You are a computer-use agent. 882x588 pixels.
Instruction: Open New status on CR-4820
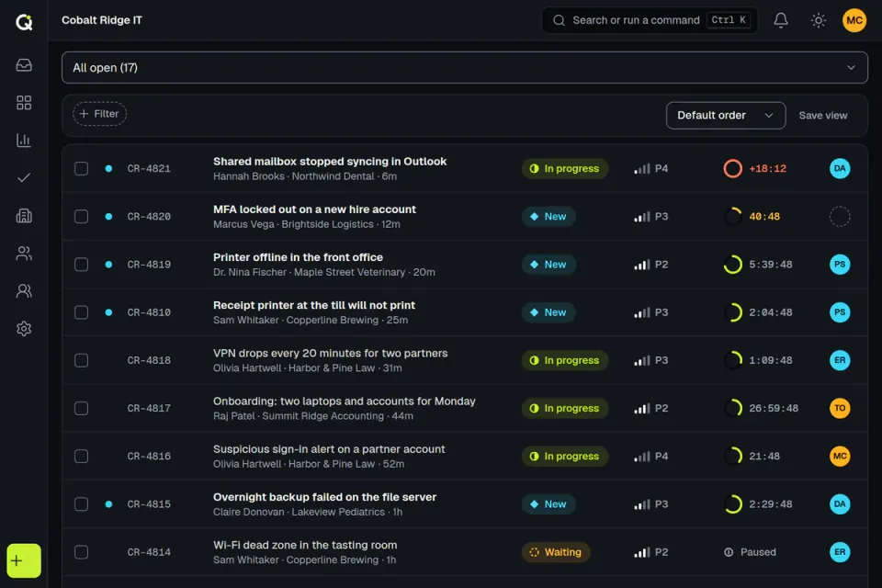548,216
